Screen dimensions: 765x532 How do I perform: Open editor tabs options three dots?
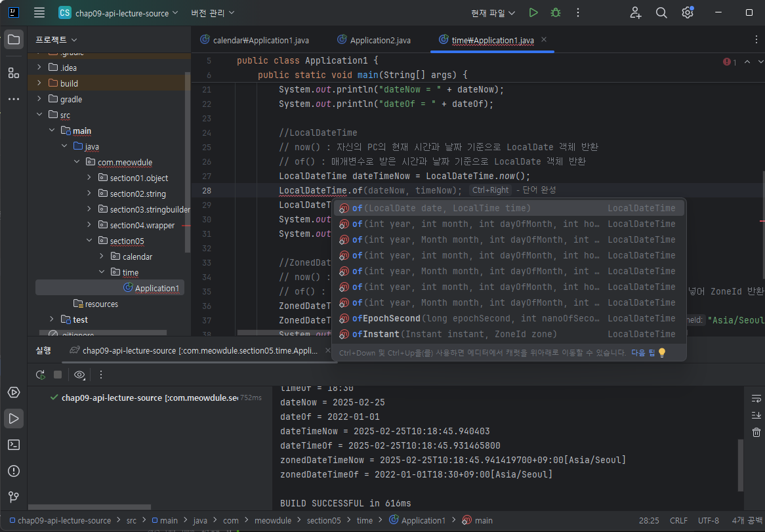coord(756,40)
